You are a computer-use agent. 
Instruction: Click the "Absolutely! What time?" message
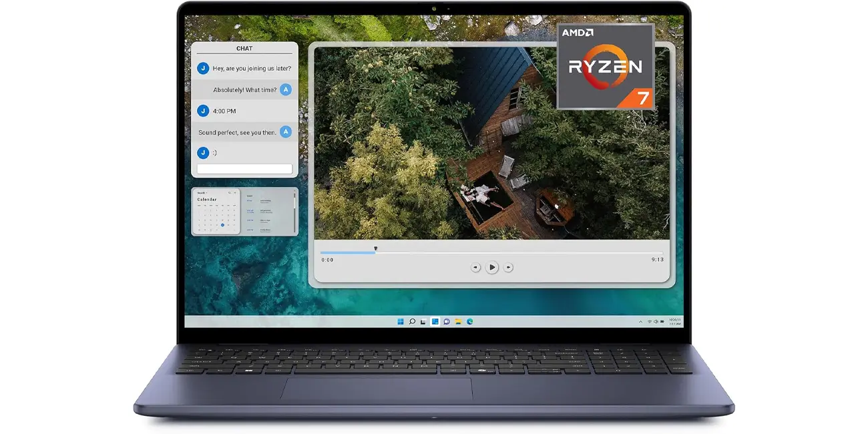coord(245,89)
